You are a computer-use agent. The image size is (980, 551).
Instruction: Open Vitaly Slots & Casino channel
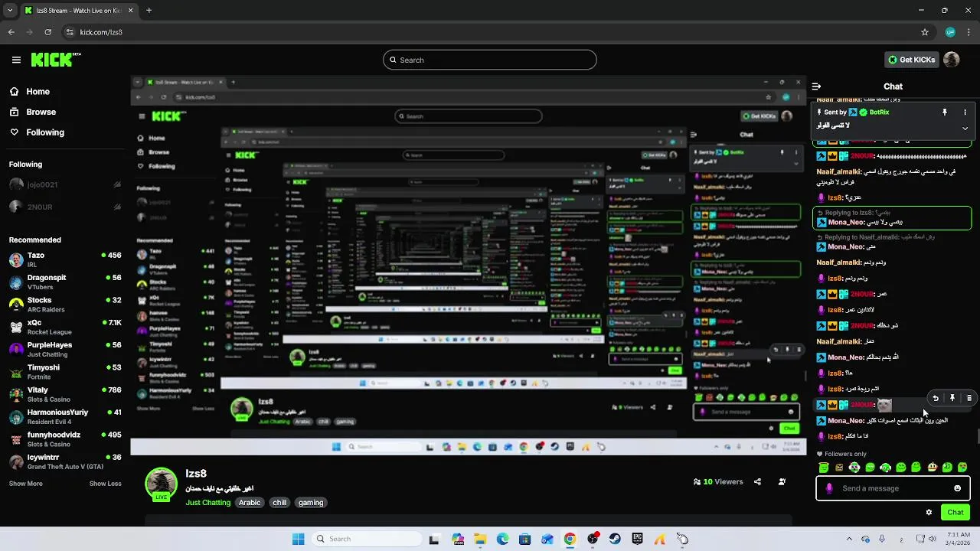pos(65,394)
